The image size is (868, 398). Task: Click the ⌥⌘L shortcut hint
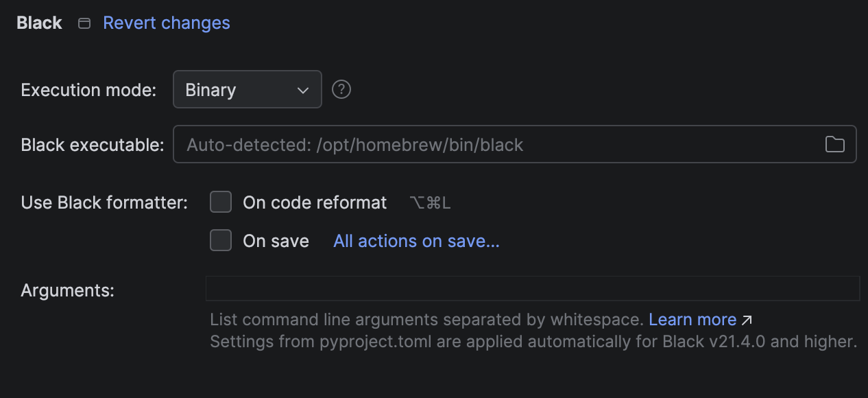click(430, 202)
